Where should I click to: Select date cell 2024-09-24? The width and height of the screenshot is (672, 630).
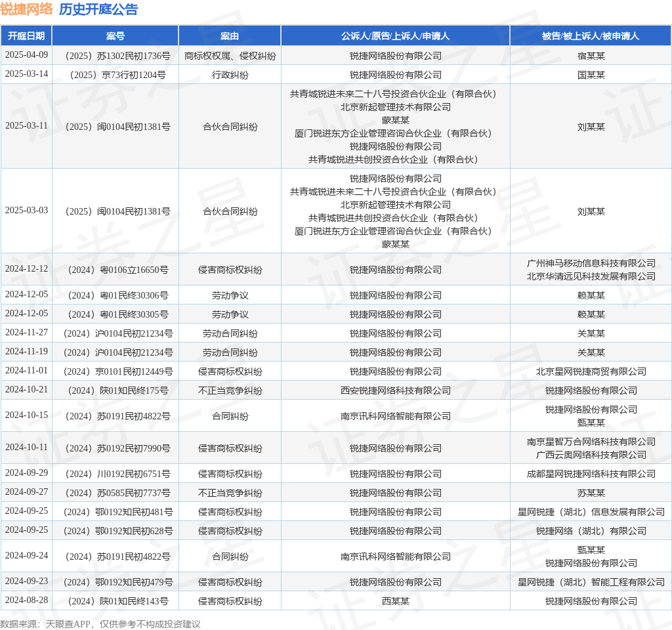(x=26, y=556)
